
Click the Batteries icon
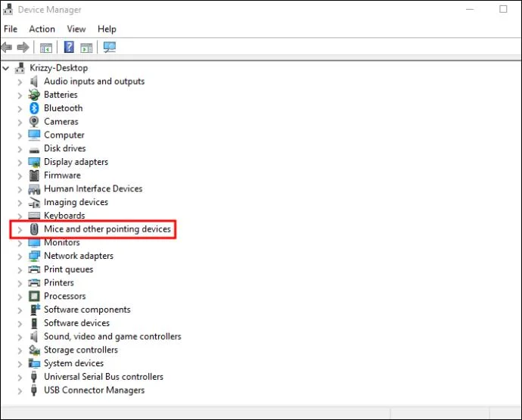click(x=34, y=95)
